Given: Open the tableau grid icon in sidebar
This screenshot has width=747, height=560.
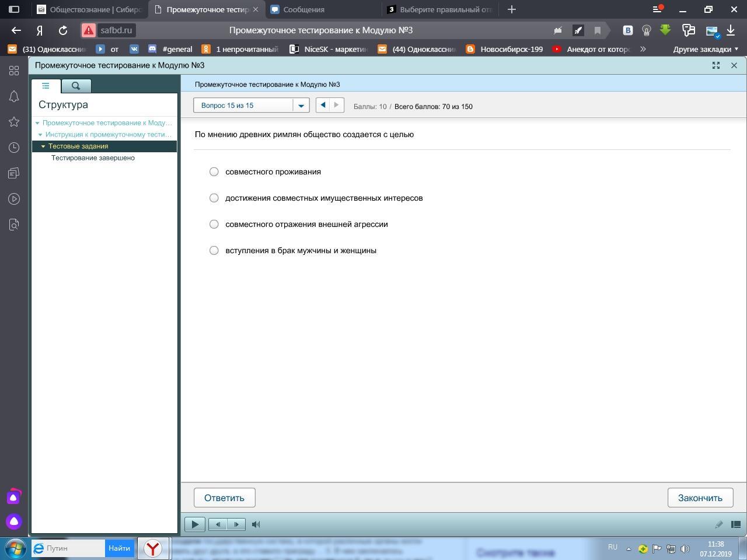Looking at the screenshot, I should 14,71.
